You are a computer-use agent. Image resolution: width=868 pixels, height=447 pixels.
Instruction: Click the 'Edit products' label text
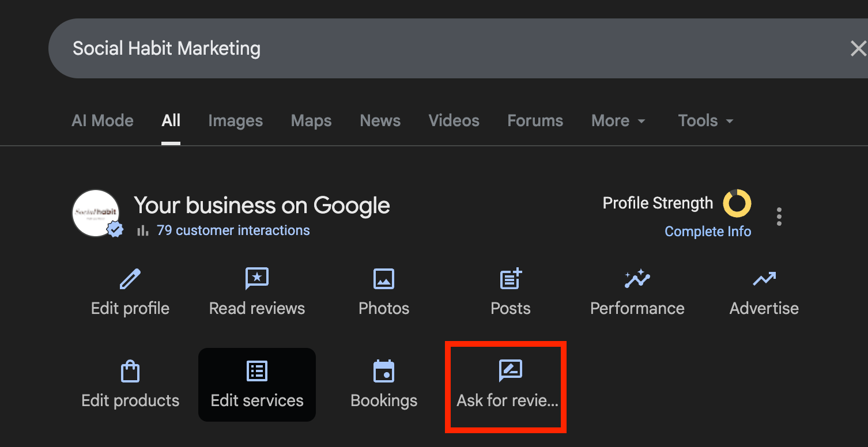pyautogui.click(x=130, y=400)
